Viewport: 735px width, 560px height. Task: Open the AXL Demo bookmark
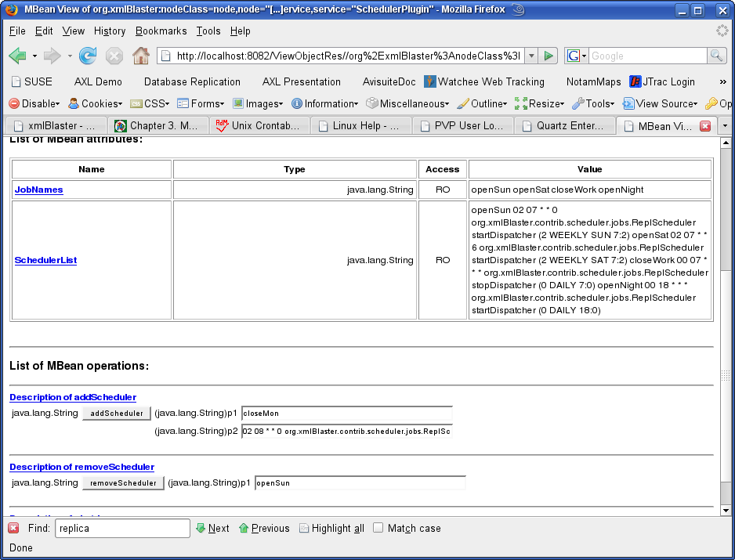(x=98, y=81)
